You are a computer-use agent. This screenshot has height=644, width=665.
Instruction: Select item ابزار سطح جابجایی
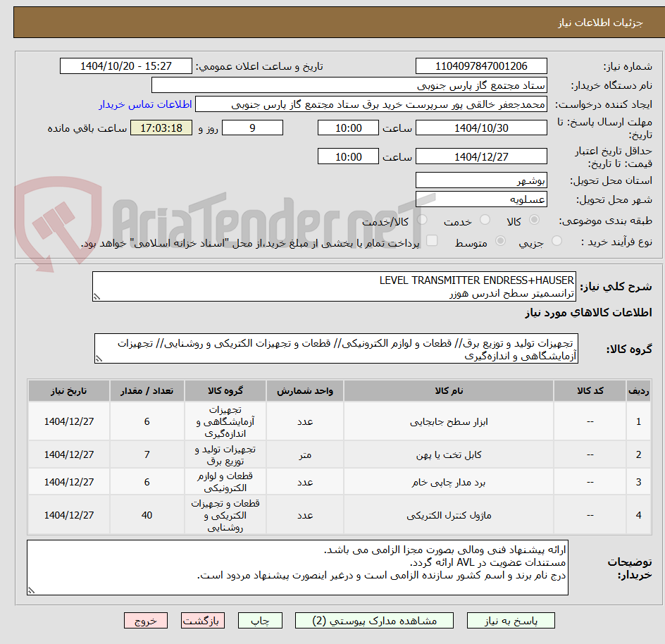pos(449,421)
